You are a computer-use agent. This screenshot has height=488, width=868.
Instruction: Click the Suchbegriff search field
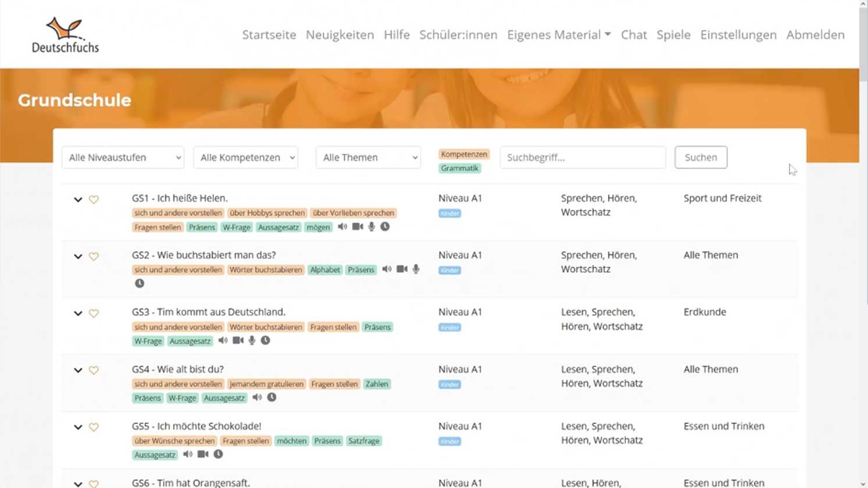click(x=582, y=157)
